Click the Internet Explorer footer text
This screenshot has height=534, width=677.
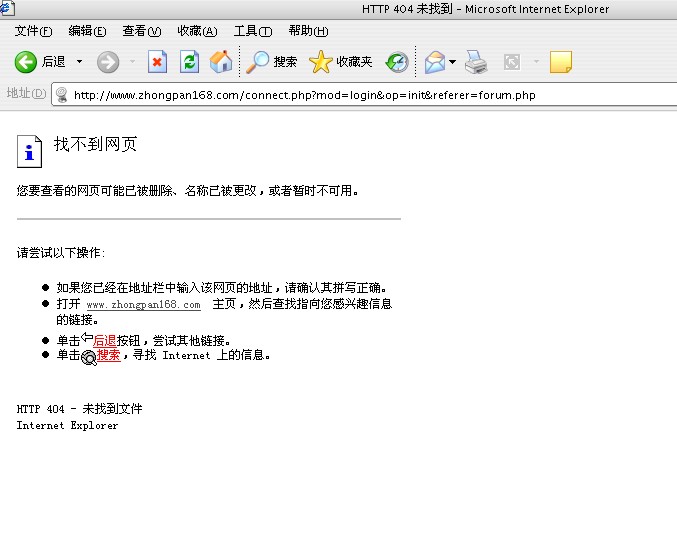67,426
